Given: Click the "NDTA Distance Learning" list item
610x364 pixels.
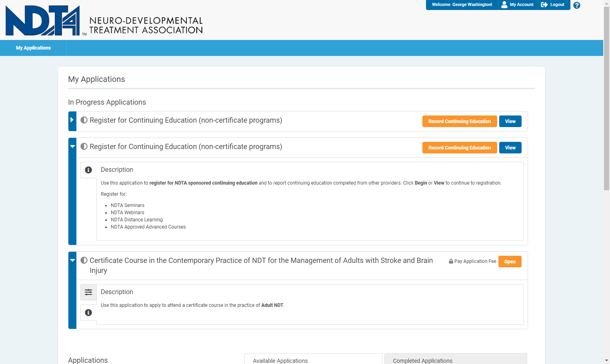Looking at the screenshot, I should point(137,220).
